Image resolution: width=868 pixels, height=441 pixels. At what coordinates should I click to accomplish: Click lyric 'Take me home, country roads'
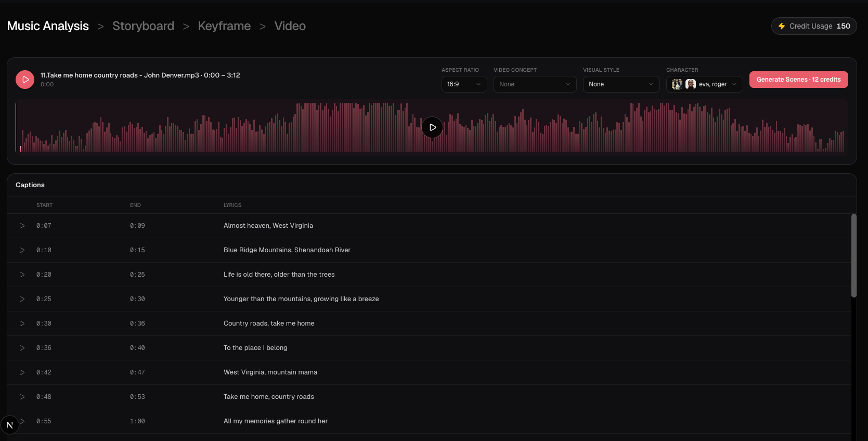click(269, 397)
